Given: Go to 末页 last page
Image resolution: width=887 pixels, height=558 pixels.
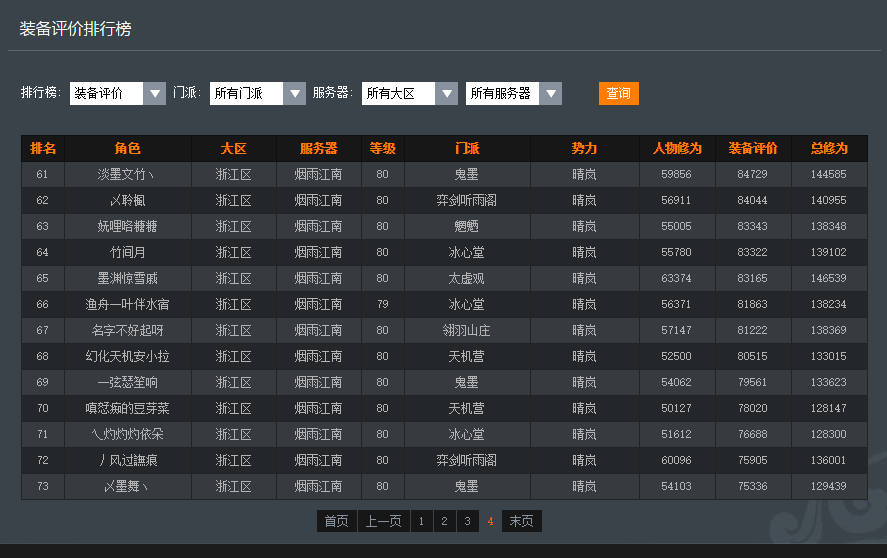Looking at the screenshot, I should point(521,521).
